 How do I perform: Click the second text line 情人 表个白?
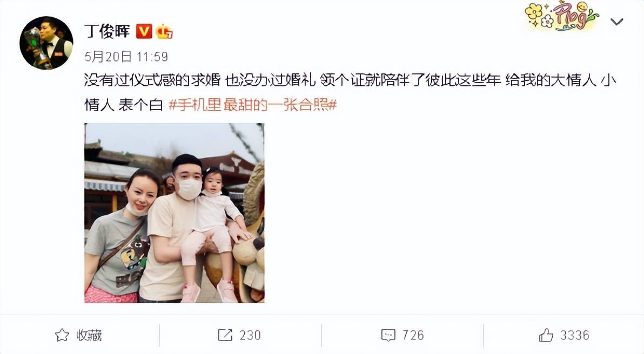[124, 105]
